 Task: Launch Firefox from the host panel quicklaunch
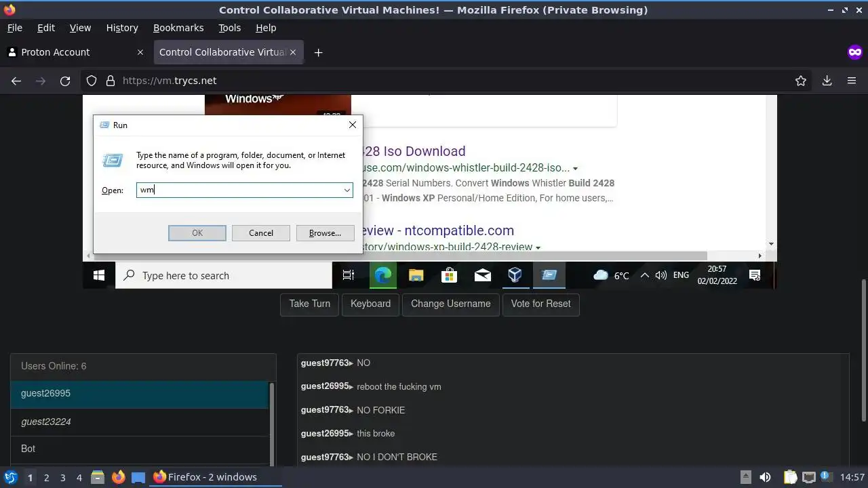point(118,477)
